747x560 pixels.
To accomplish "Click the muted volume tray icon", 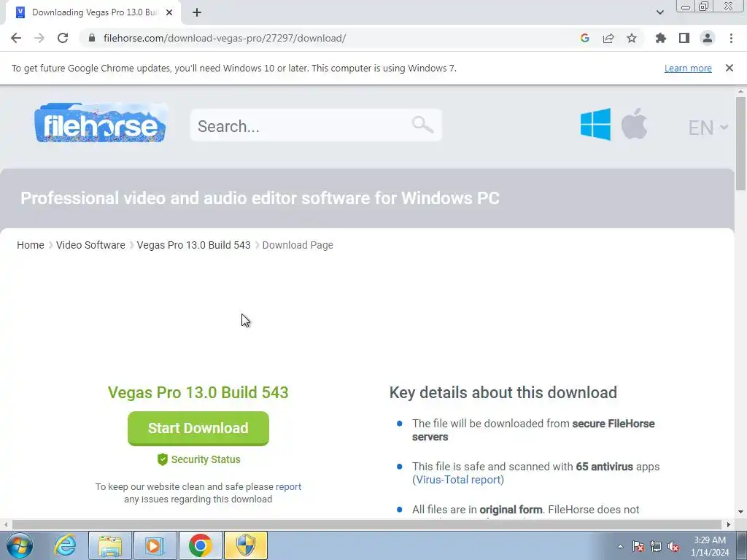I will 673,546.
